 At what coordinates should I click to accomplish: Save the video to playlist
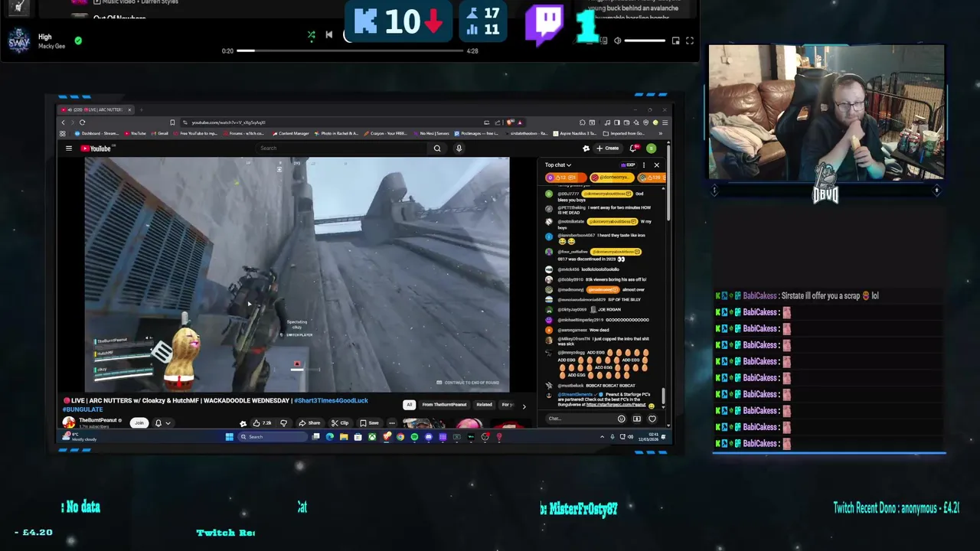tap(370, 422)
